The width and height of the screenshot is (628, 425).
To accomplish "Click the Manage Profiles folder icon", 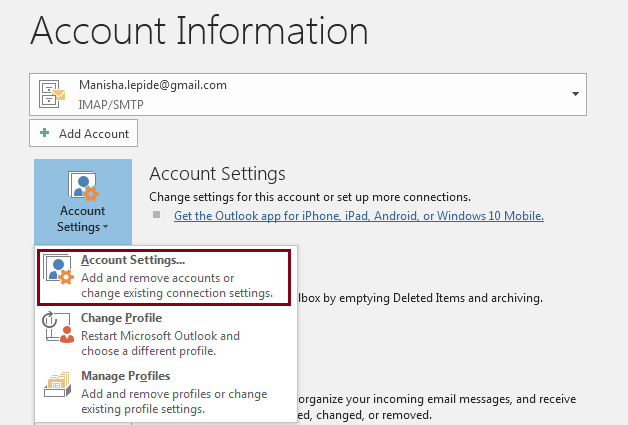I will pyautogui.click(x=58, y=385).
